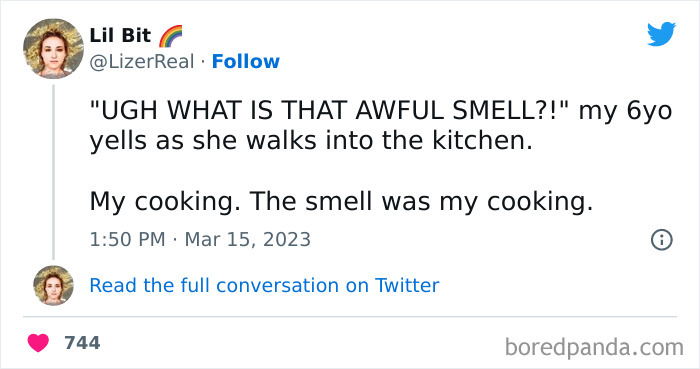The width and height of the screenshot is (700, 369).
Task: Visit the boredpanda.com watermark
Action: coord(594,347)
